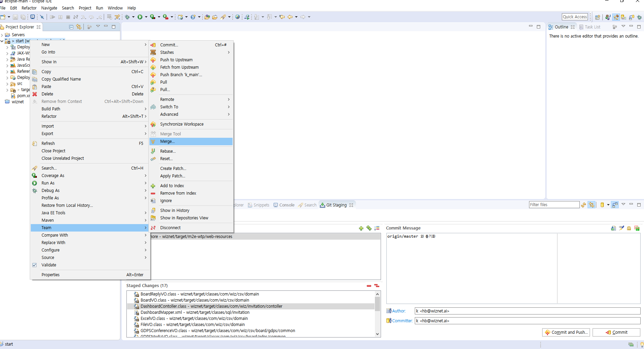The image size is (644, 349).
Task: Switch to the Task List tab
Action: coord(590,27)
